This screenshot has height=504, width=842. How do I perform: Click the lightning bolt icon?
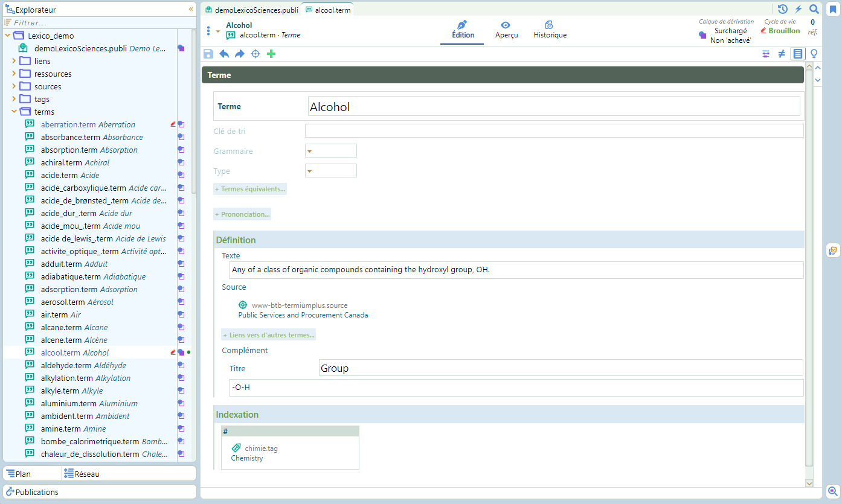pyautogui.click(x=799, y=9)
